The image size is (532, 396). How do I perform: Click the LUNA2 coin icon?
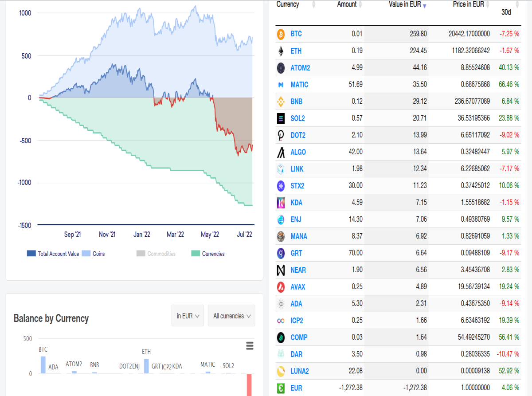(x=281, y=371)
